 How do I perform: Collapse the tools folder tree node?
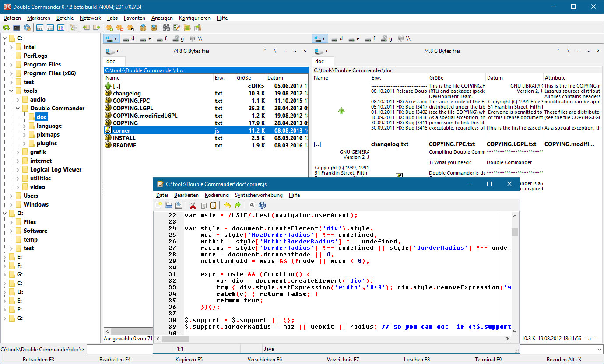pos(11,91)
